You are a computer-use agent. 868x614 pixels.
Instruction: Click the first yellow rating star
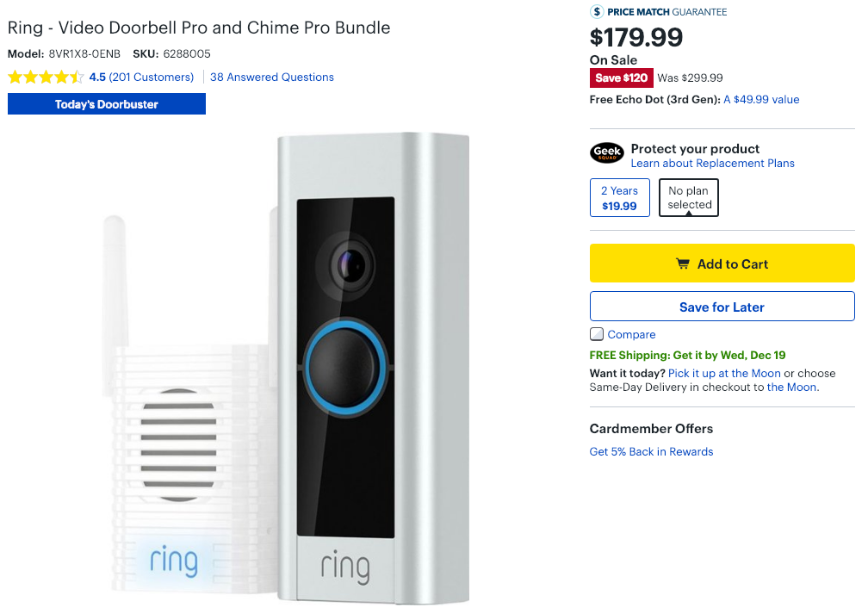pos(15,77)
